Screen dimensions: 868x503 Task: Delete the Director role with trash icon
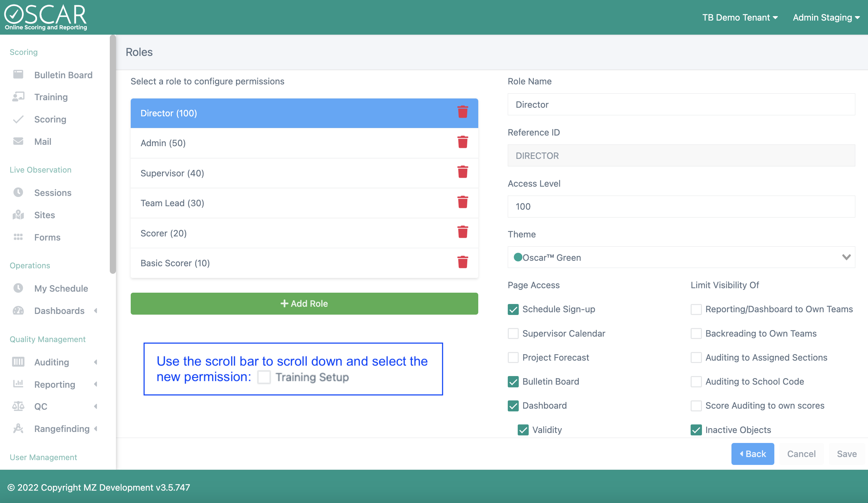462,112
